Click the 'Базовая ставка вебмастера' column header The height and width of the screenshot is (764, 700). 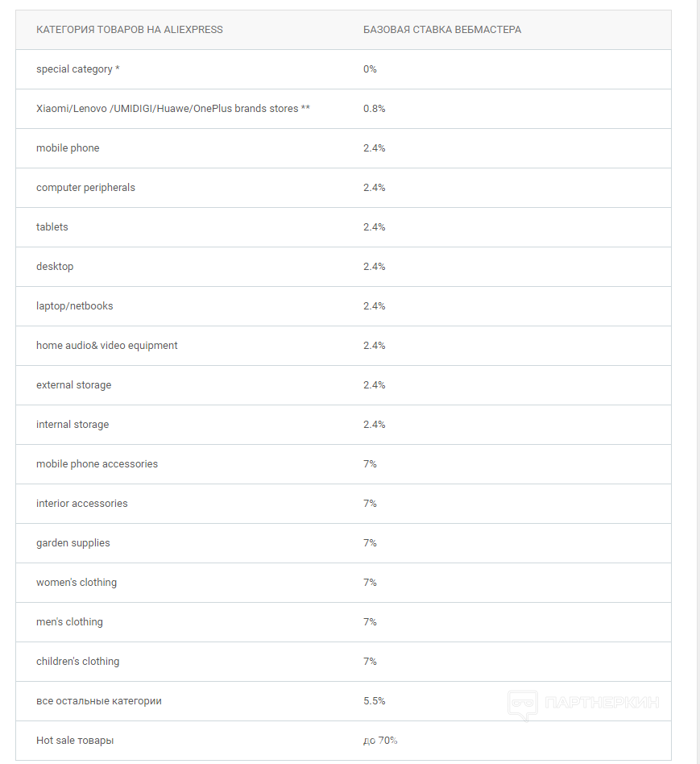click(x=442, y=30)
